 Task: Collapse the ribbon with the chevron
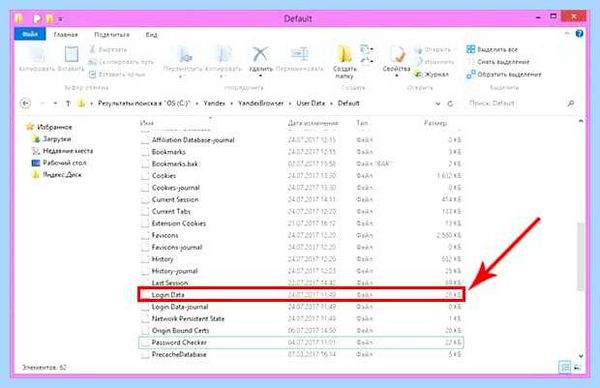click(x=567, y=34)
